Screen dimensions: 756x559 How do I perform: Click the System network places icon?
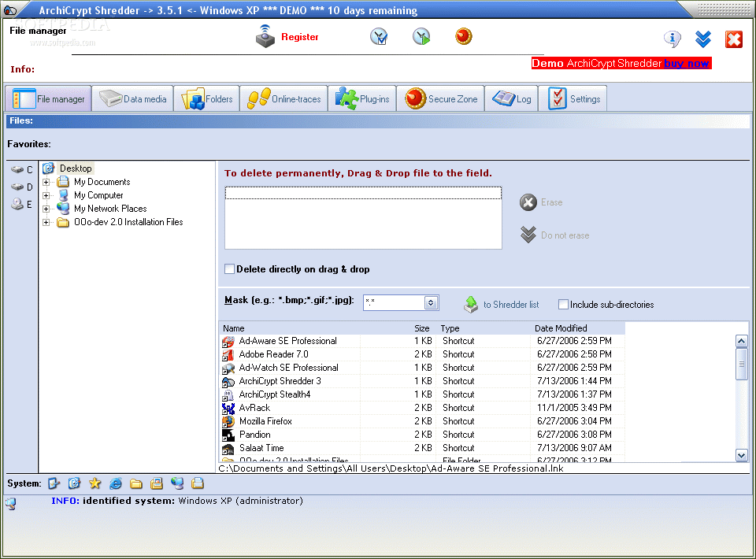177,483
